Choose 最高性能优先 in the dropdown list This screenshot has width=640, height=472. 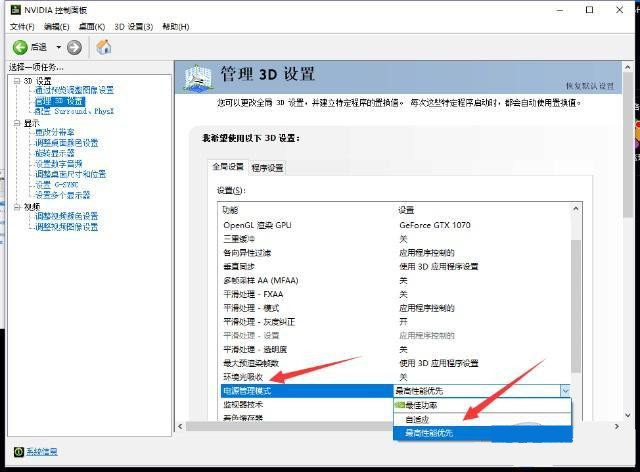[482, 433]
